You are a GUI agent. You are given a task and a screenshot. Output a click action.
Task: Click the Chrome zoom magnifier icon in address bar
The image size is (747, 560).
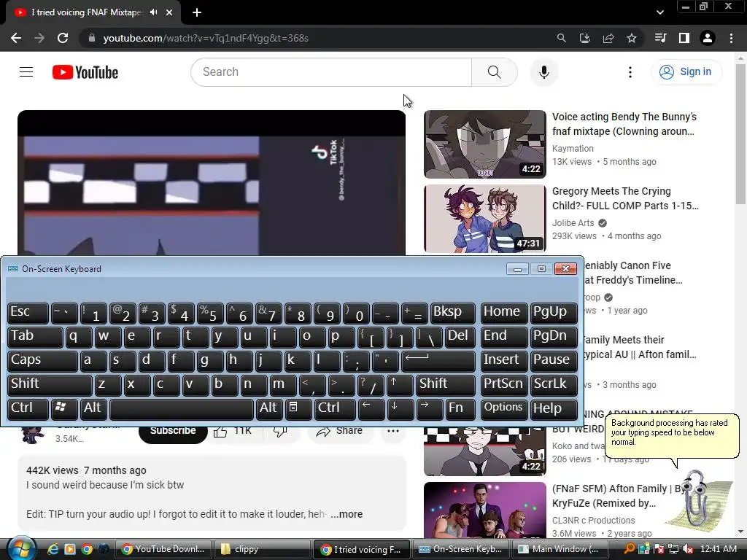point(561,38)
